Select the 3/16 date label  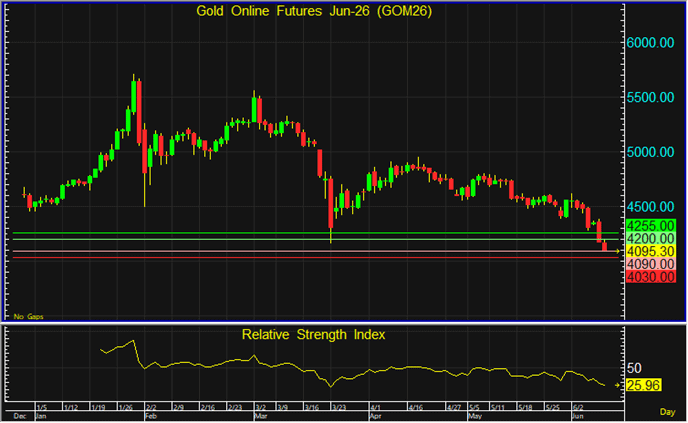pos(312,408)
